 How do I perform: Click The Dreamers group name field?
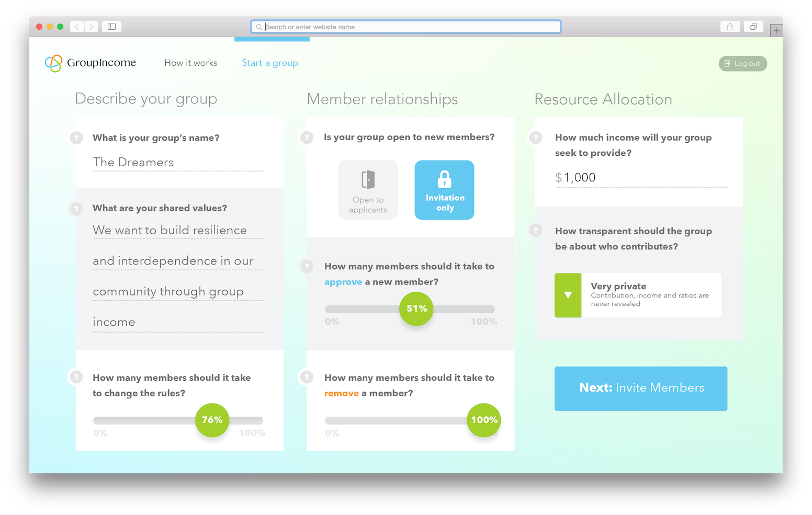point(178,163)
